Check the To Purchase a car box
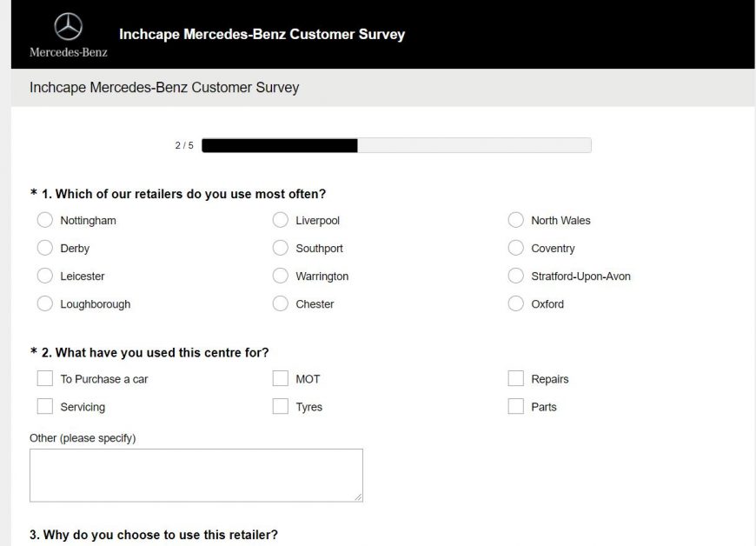756x546 pixels. [45, 379]
